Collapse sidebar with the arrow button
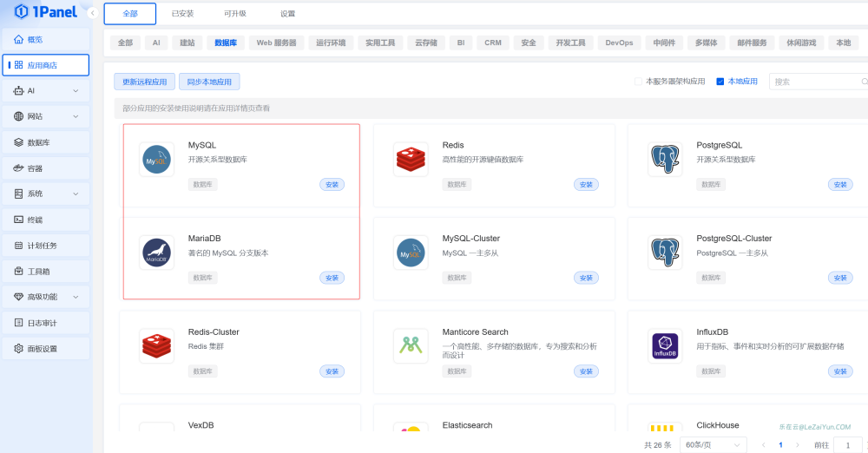The width and height of the screenshot is (868, 453). 93,13
